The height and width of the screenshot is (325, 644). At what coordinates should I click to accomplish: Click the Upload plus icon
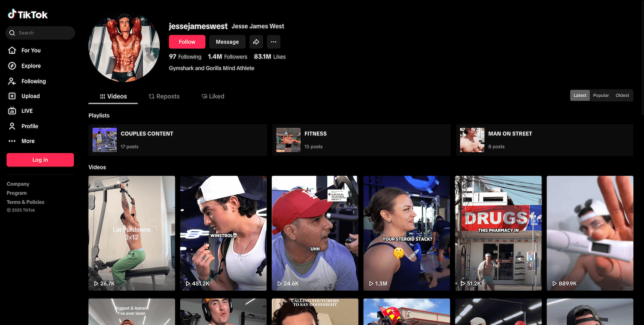[12, 96]
